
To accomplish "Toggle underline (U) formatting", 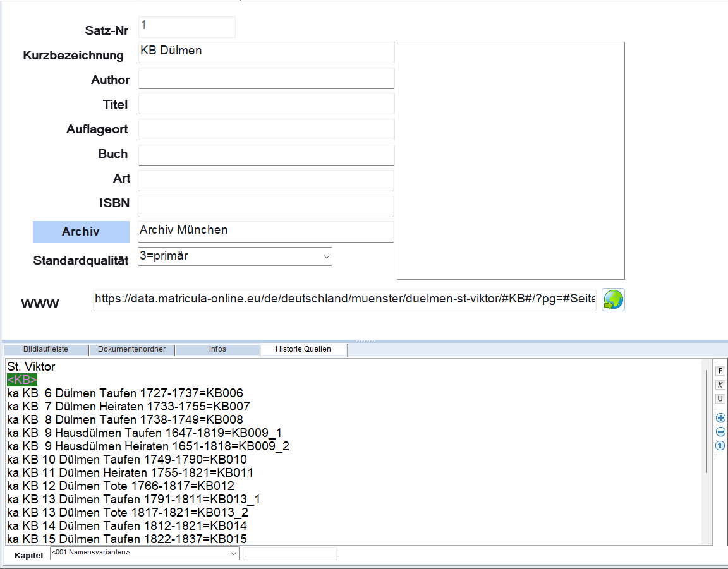I will (720, 398).
